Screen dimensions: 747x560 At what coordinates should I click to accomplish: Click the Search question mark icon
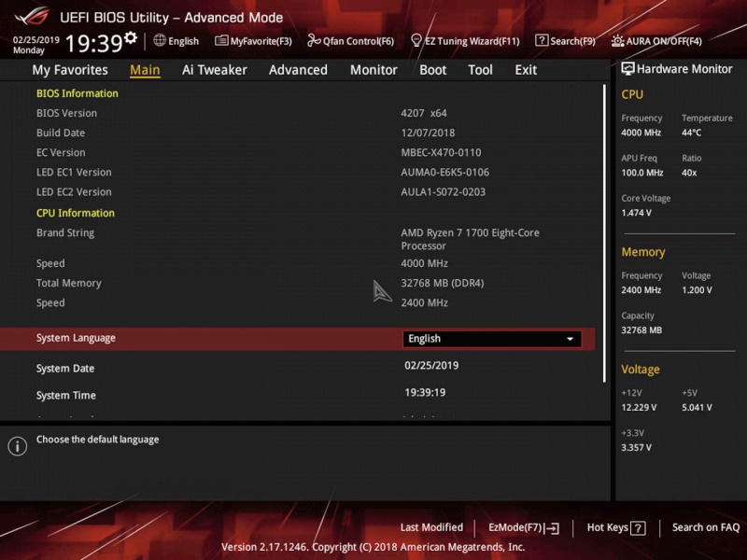[x=542, y=40]
